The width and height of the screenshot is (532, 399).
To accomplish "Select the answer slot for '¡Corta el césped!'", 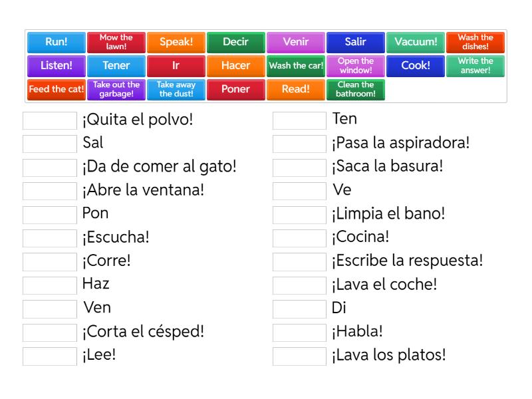I will tap(50, 331).
